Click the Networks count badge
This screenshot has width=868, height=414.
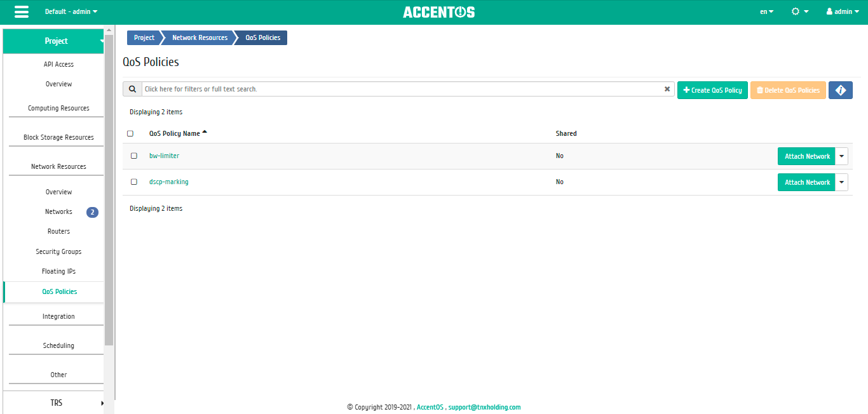pos(92,212)
